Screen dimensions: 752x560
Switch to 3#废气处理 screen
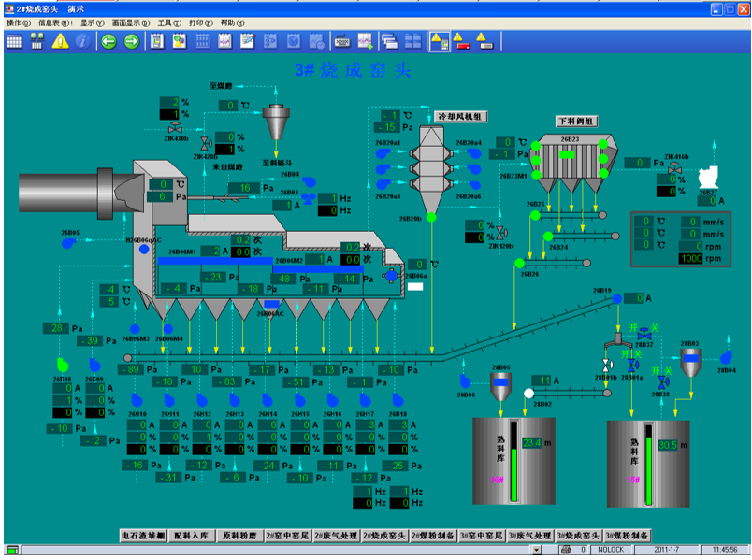click(530, 536)
